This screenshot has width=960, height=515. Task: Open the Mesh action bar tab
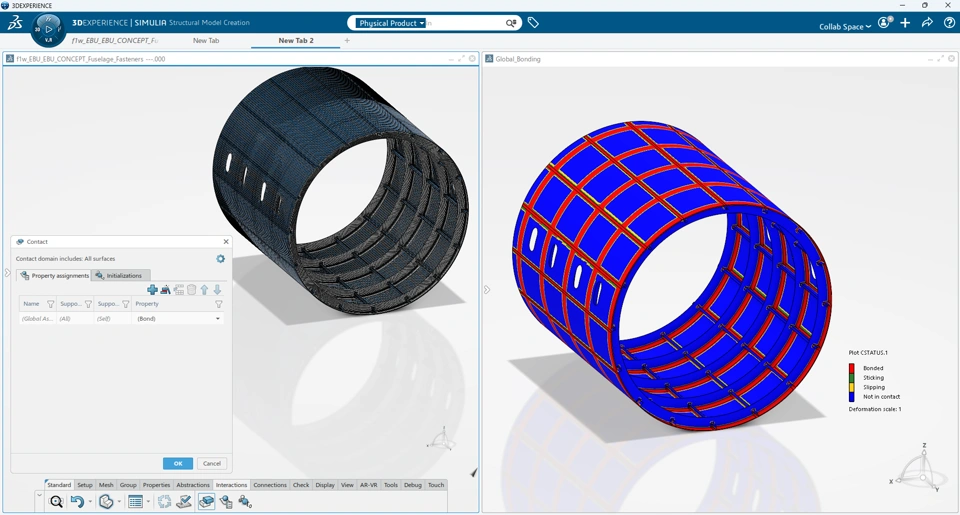(x=106, y=485)
